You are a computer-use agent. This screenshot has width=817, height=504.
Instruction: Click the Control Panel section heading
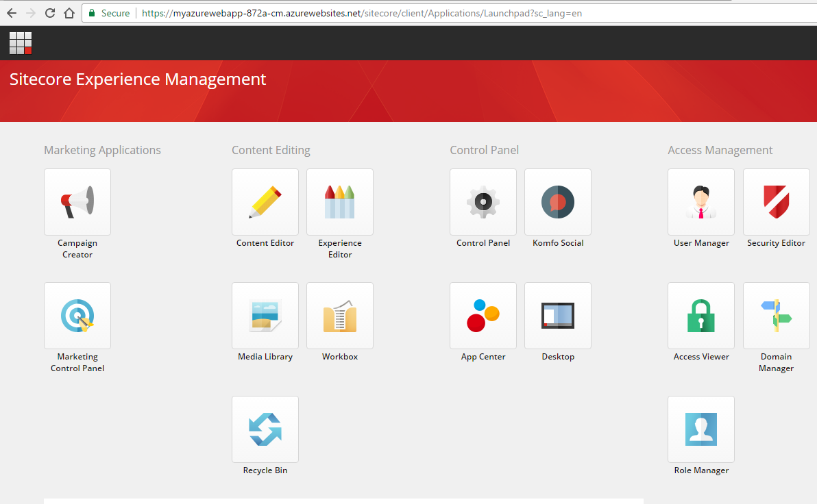[484, 151]
